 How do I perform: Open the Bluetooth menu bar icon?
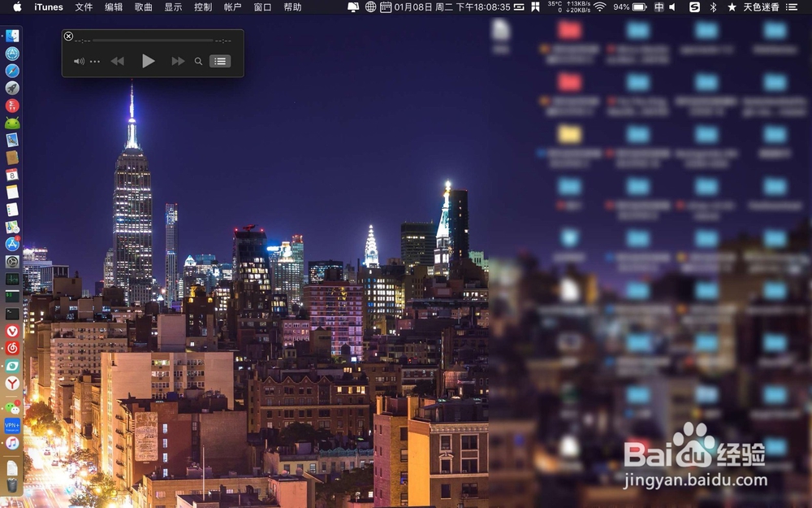pos(713,7)
